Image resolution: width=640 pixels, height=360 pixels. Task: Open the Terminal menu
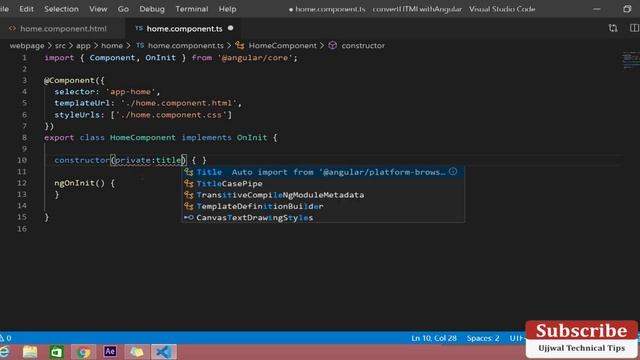192,9
